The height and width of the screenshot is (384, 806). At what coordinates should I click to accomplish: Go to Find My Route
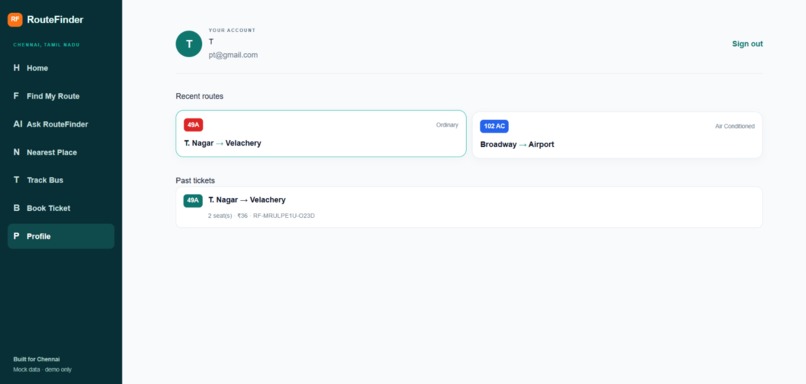tap(61, 96)
